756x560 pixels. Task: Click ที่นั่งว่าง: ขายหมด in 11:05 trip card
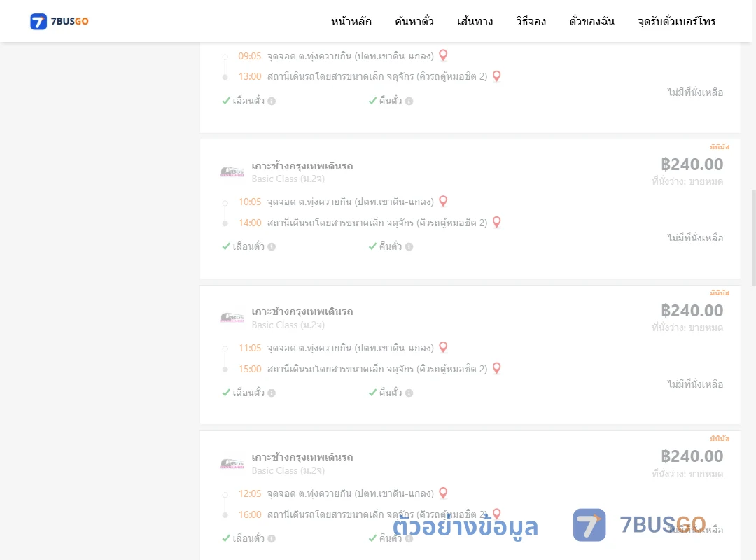tap(687, 328)
